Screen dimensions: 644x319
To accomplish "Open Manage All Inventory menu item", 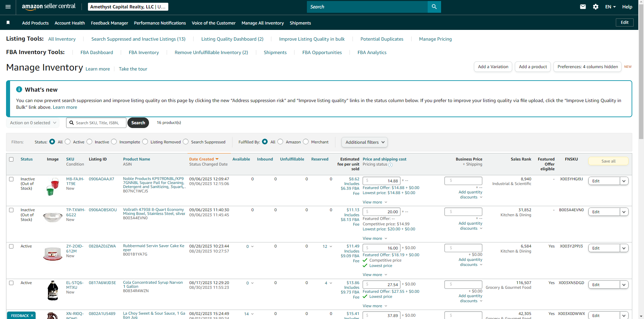I will point(263,23).
